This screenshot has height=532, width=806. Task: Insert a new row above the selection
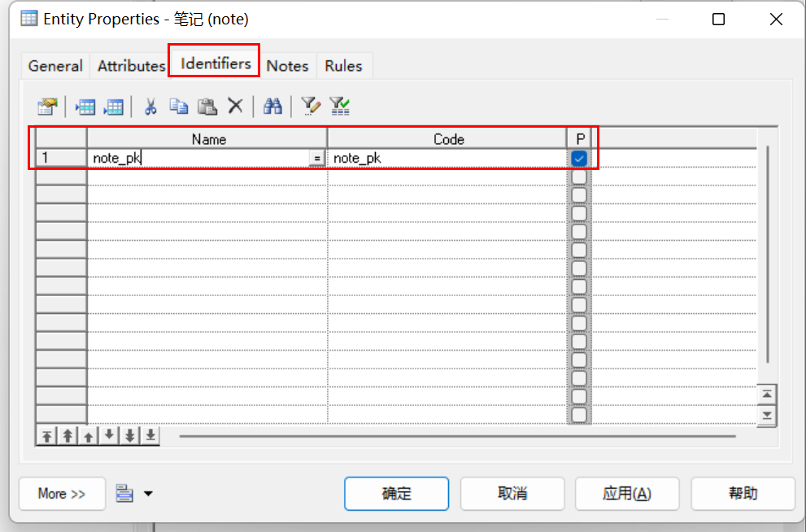pos(85,106)
